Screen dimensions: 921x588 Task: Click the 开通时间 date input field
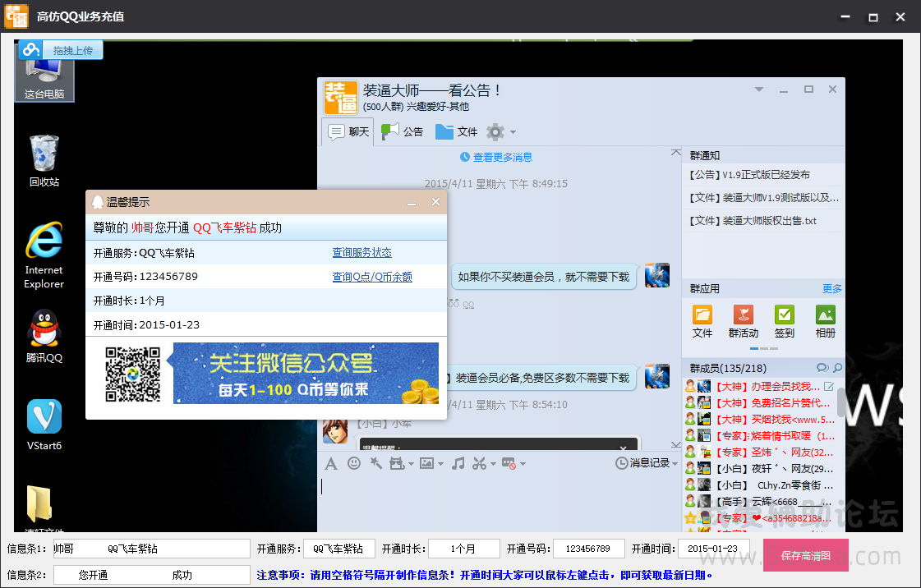pos(713,549)
